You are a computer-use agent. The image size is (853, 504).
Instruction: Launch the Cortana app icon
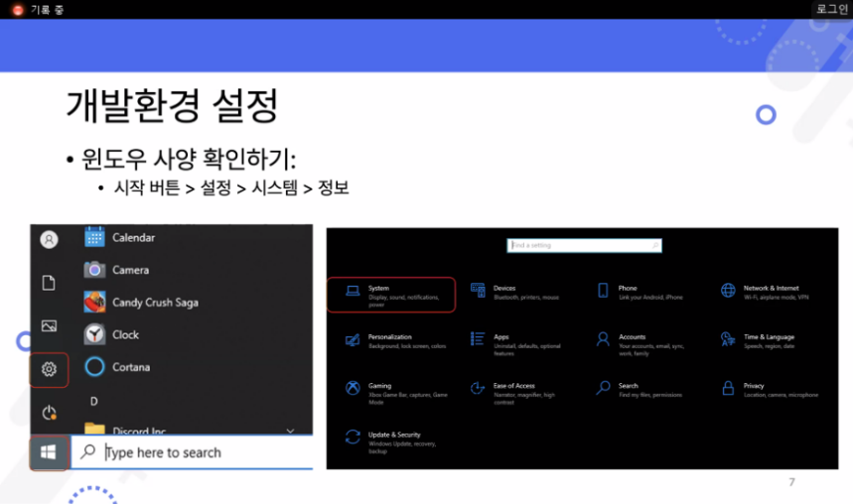click(x=94, y=367)
